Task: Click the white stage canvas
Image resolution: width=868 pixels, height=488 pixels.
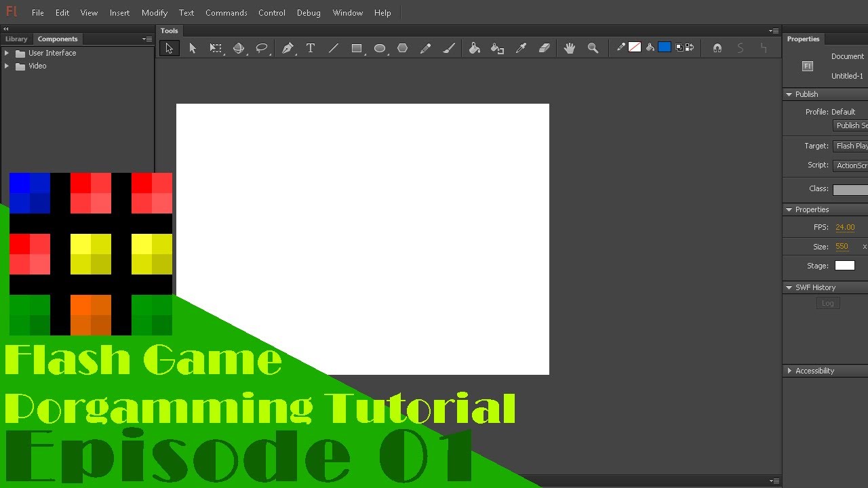Action: pos(363,239)
